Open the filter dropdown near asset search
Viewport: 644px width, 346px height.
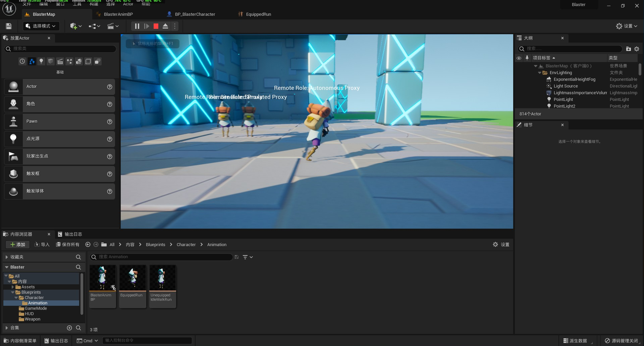tap(248, 257)
